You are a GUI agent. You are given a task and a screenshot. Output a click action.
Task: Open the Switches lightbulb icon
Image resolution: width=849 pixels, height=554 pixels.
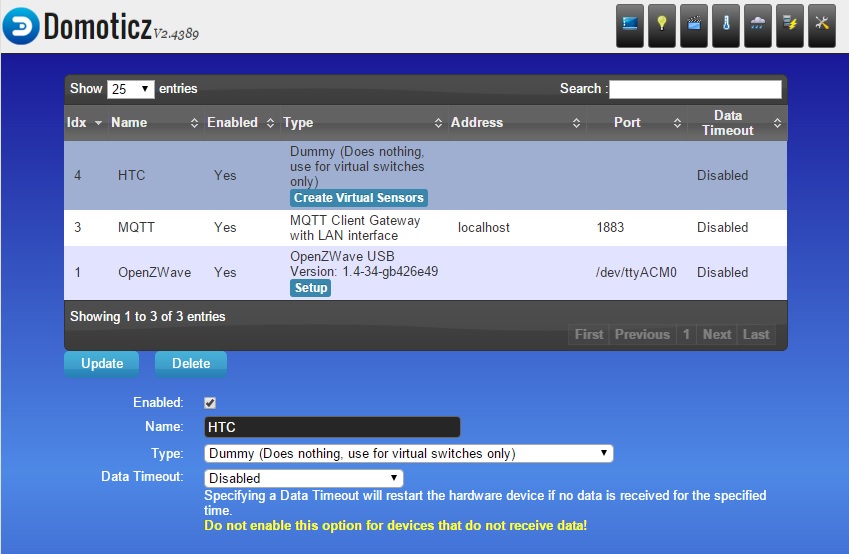[662, 25]
